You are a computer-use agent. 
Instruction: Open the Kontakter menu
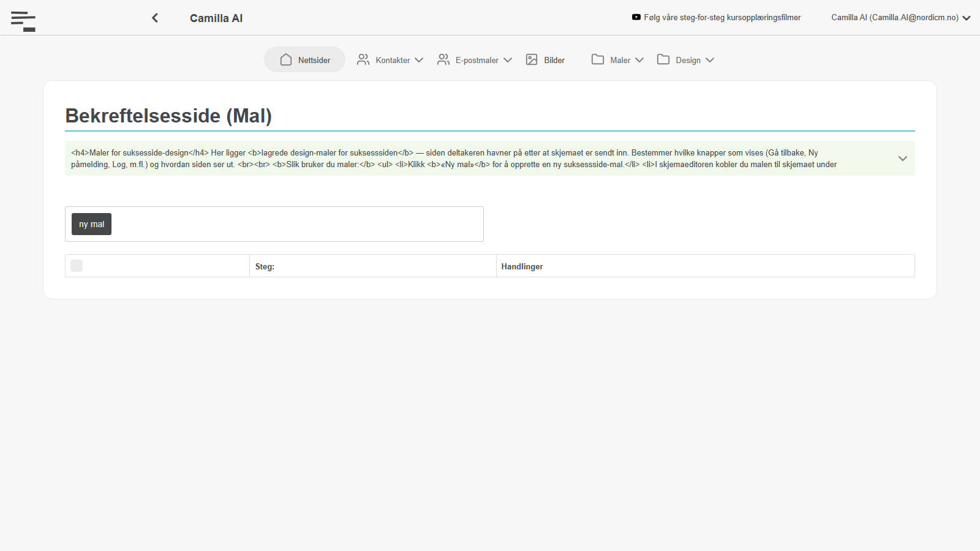(390, 59)
